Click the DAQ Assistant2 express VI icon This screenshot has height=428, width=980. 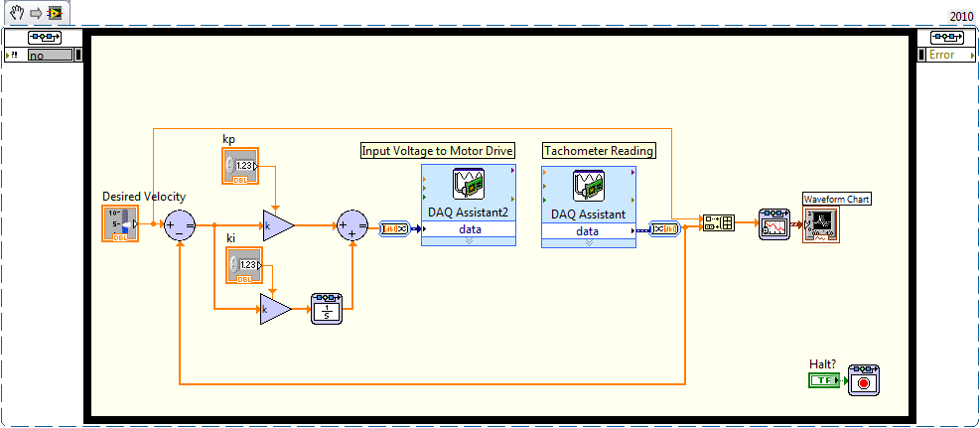pyautogui.click(x=468, y=185)
